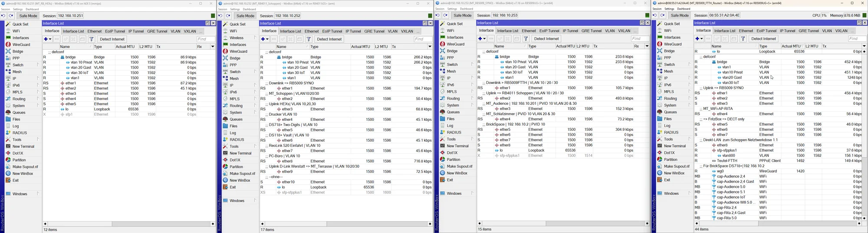The image size is (868, 233).
Task: Open Dashboard menu in the FTTH Router window
Action: (x=684, y=9)
